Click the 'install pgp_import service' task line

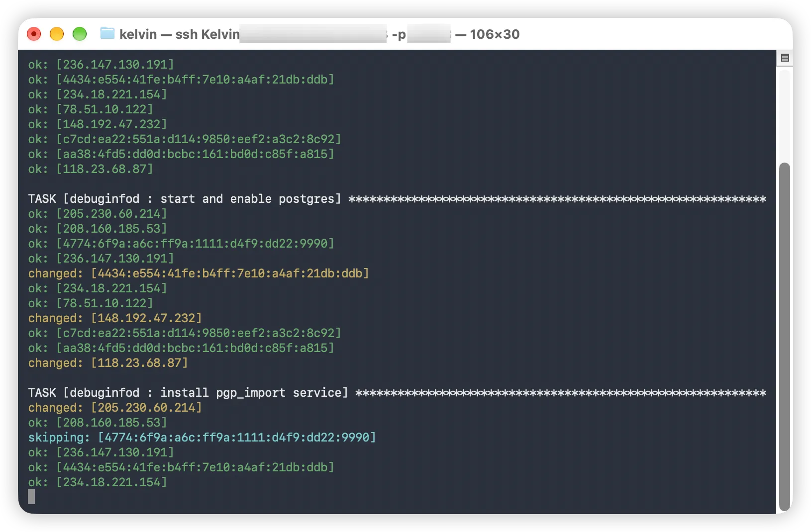pos(397,393)
